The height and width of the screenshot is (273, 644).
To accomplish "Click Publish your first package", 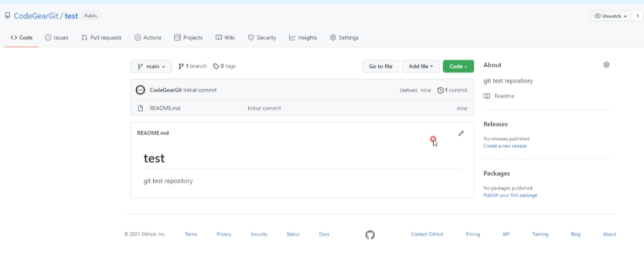I will pyautogui.click(x=510, y=195).
